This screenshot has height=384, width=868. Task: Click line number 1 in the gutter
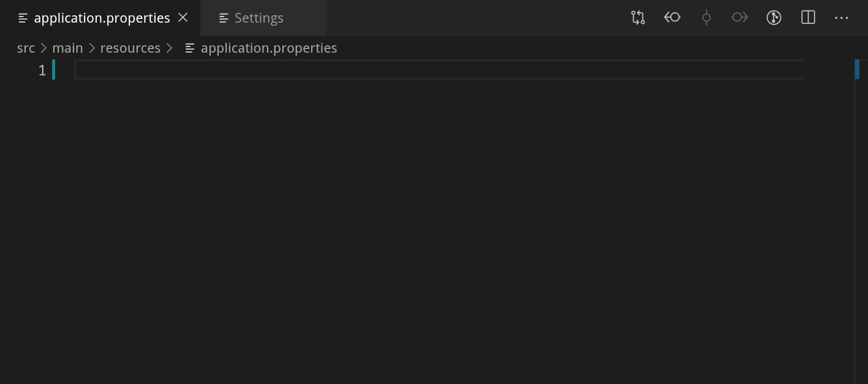(42, 70)
